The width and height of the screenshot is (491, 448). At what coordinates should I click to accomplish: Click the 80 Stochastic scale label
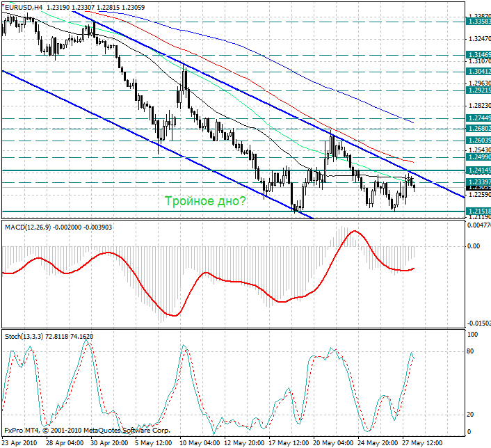(470, 351)
